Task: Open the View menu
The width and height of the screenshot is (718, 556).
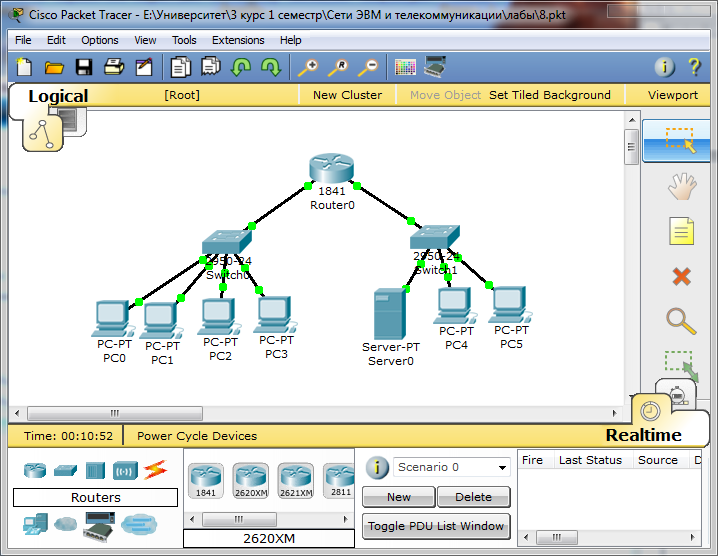Action: (x=145, y=40)
